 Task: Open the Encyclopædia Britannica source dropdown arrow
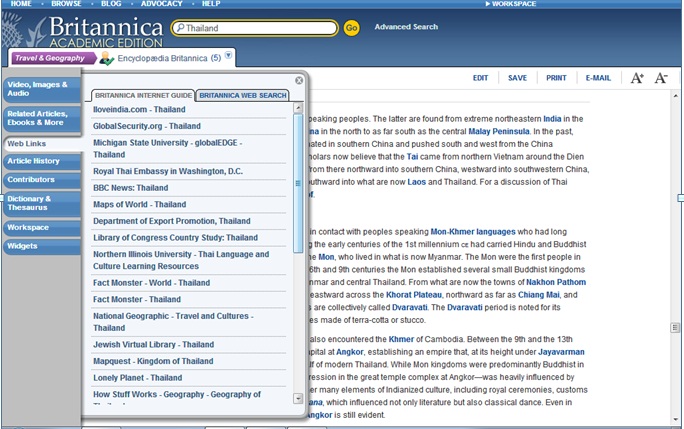[x=228, y=55]
